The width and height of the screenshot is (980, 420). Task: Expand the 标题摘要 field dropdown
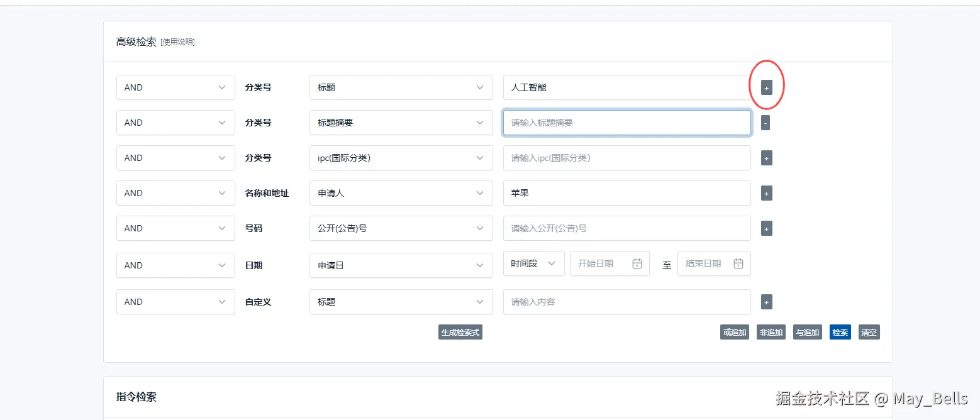[x=401, y=123]
